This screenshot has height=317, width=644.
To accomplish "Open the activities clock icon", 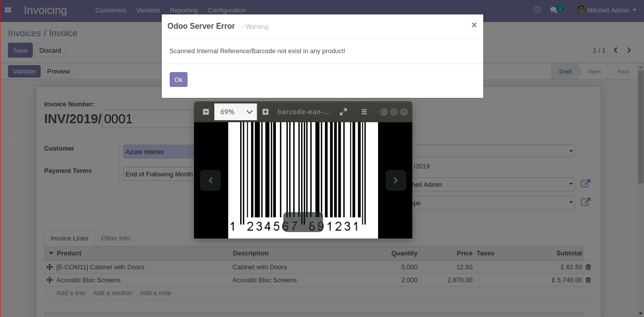I will click(537, 10).
